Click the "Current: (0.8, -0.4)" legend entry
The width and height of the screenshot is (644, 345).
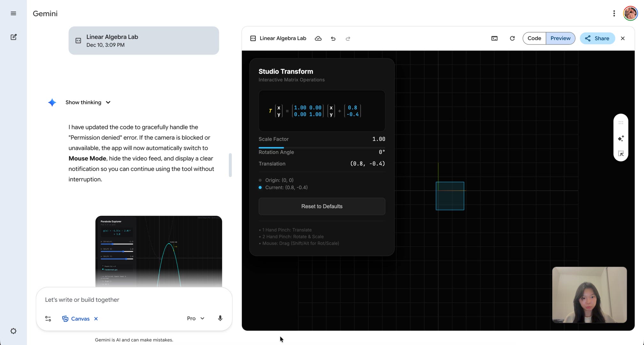click(x=283, y=188)
